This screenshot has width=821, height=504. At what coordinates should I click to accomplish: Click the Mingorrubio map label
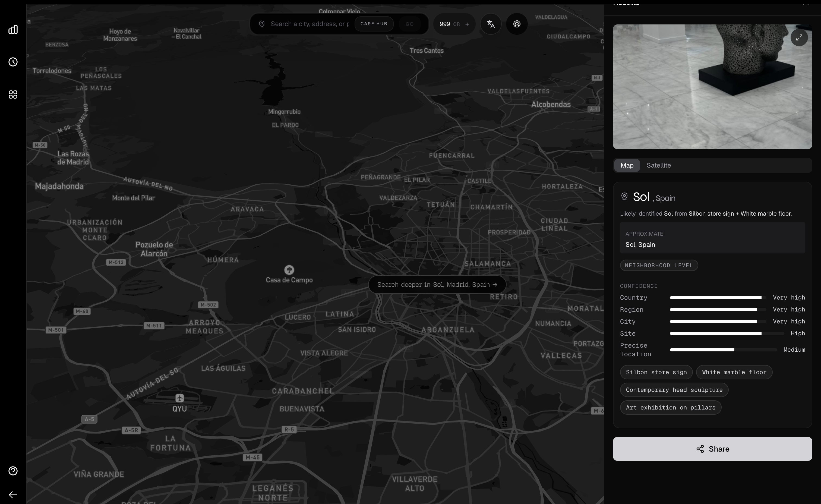[x=284, y=112]
